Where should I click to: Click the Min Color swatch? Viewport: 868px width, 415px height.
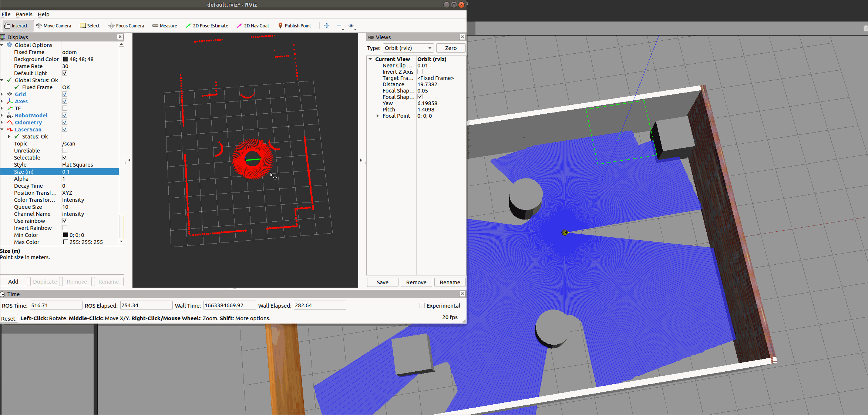click(65, 235)
